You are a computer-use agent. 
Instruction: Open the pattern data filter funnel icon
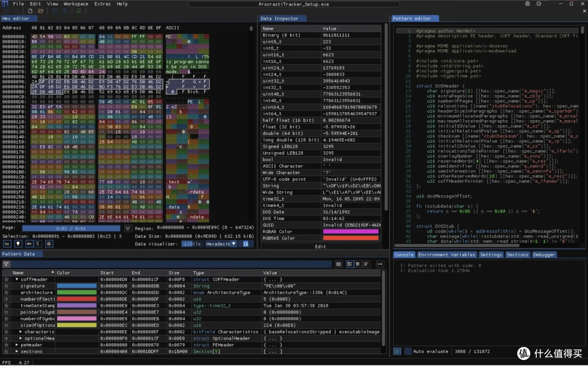tap(7, 264)
